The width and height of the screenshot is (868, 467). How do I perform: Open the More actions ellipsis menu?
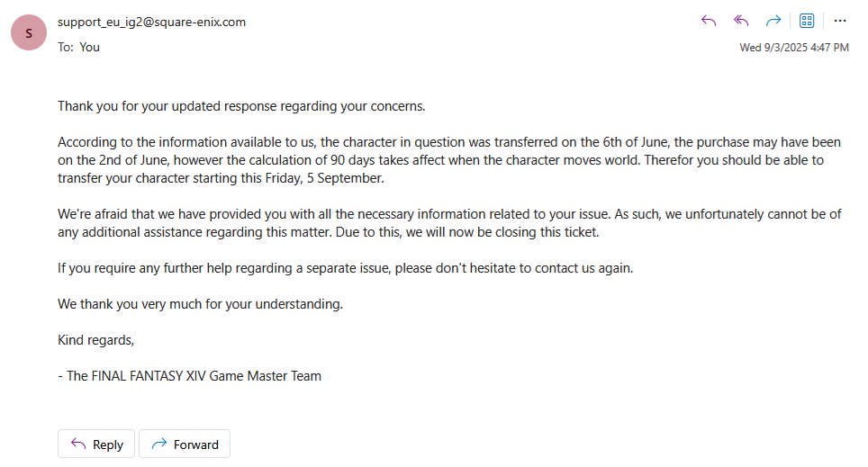click(840, 22)
